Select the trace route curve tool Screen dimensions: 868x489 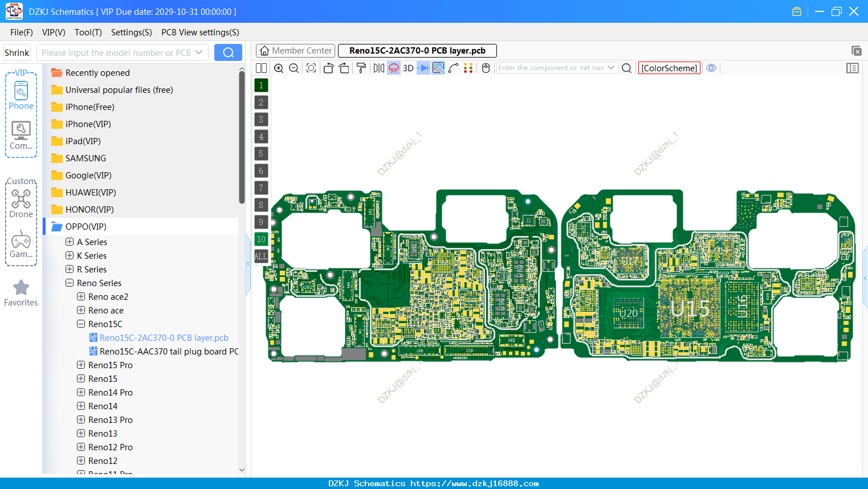tap(454, 68)
